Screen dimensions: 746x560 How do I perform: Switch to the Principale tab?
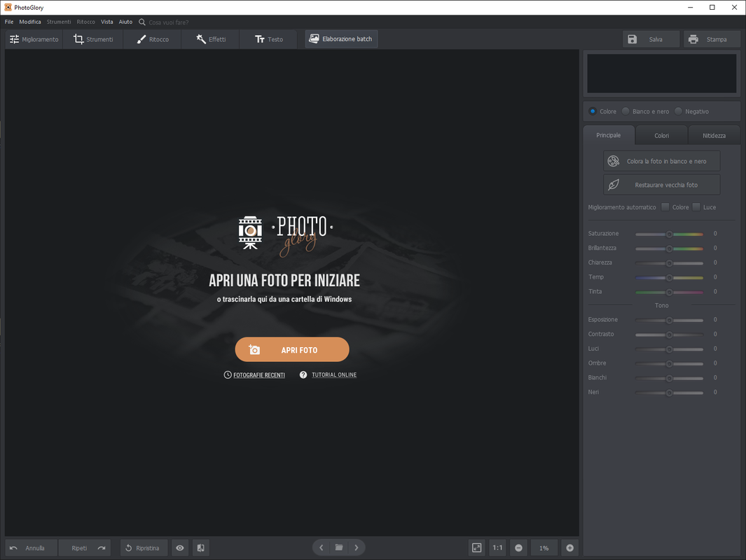coord(609,136)
